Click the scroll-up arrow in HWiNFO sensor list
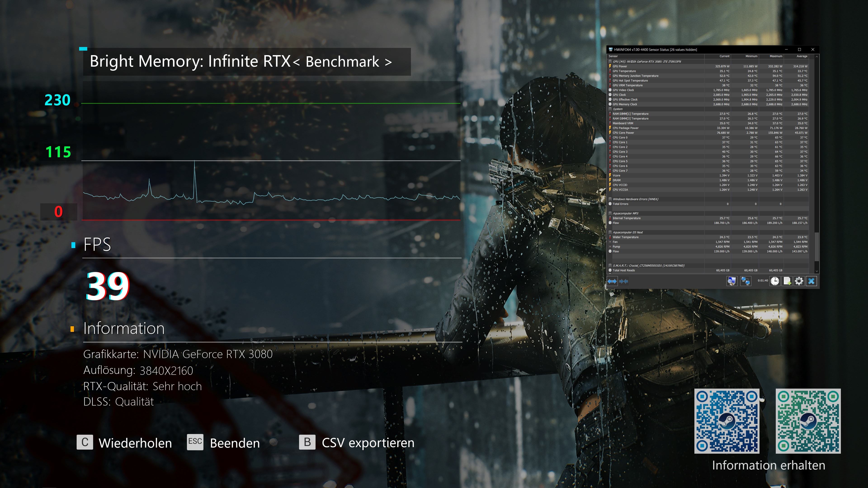The height and width of the screenshot is (488, 868). [816, 56]
